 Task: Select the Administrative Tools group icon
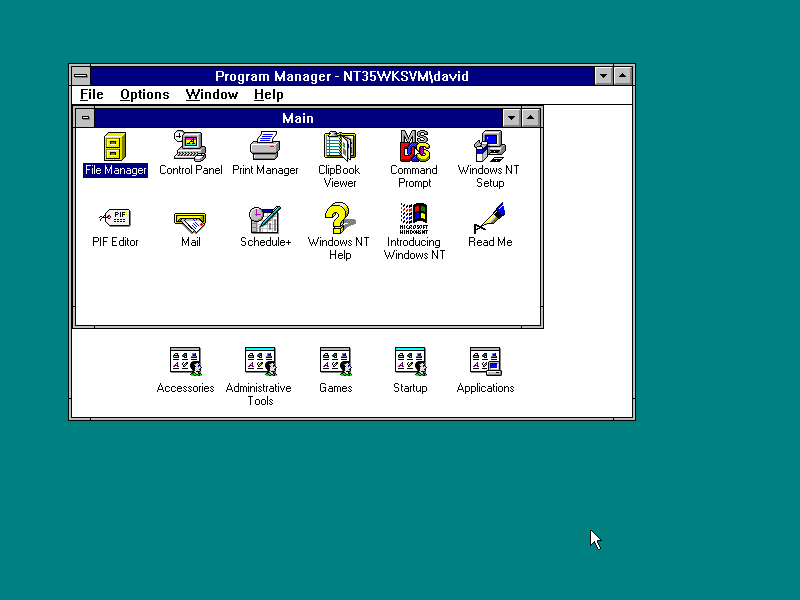click(x=260, y=362)
